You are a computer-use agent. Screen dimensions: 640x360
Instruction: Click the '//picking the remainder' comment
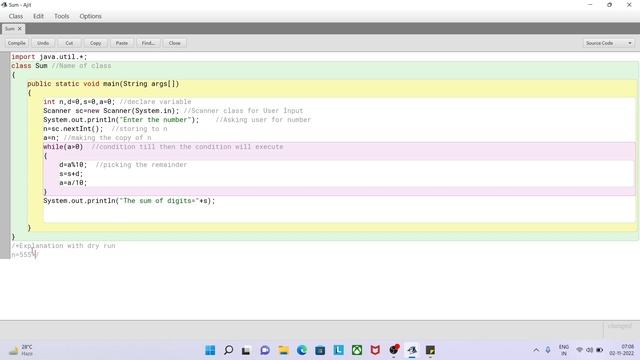[x=141, y=164]
